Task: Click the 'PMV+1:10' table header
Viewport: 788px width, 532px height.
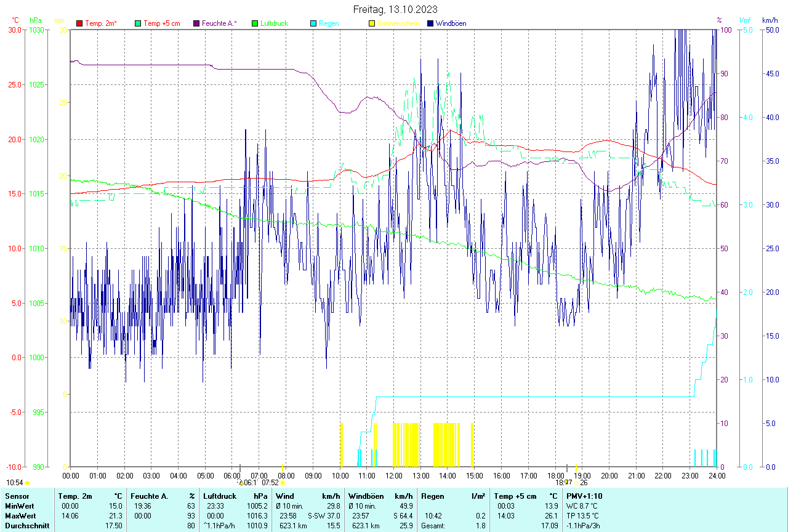Action: (585, 496)
